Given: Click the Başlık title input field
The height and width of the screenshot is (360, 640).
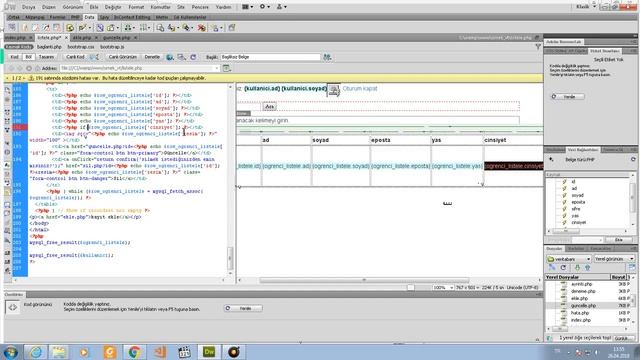Looking at the screenshot, I should coord(270,57).
